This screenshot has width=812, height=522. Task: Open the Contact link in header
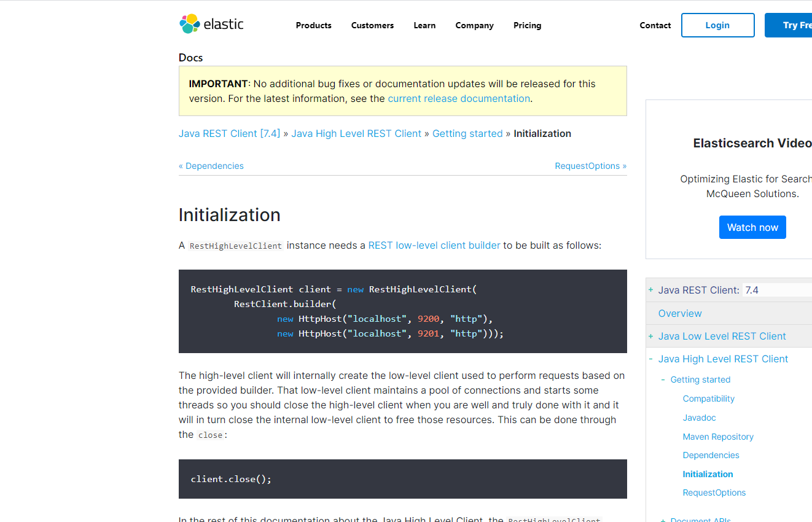pyautogui.click(x=655, y=25)
